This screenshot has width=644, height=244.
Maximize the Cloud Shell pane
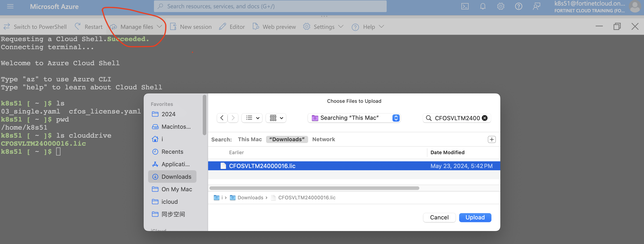(617, 26)
